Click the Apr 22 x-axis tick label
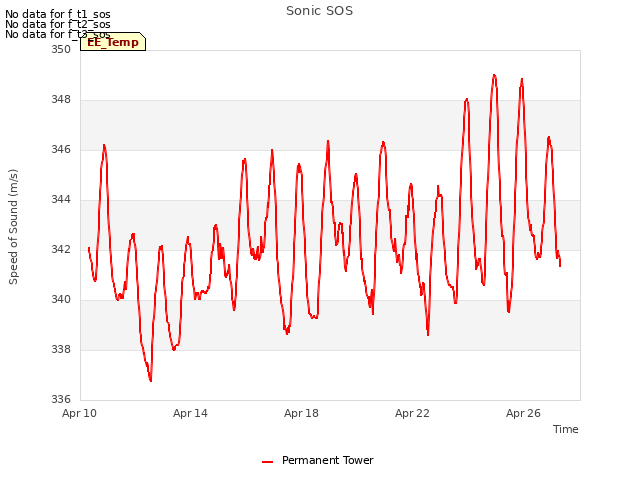640x480 pixels. [x=412, y=413]
